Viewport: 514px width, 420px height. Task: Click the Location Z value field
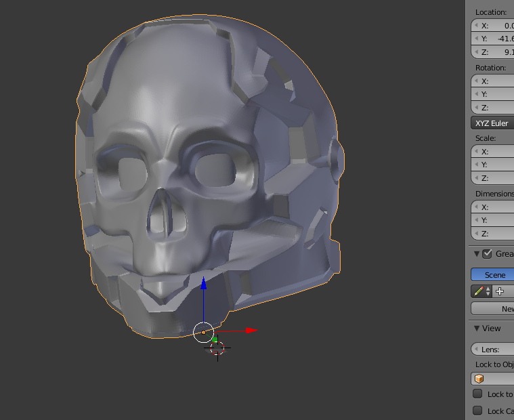point(492,52)
